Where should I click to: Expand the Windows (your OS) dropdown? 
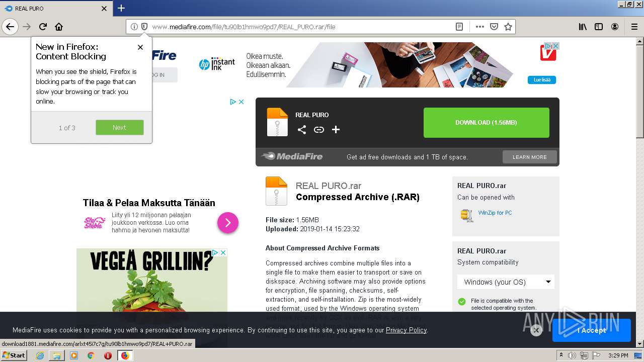click(x=506, y=282)
